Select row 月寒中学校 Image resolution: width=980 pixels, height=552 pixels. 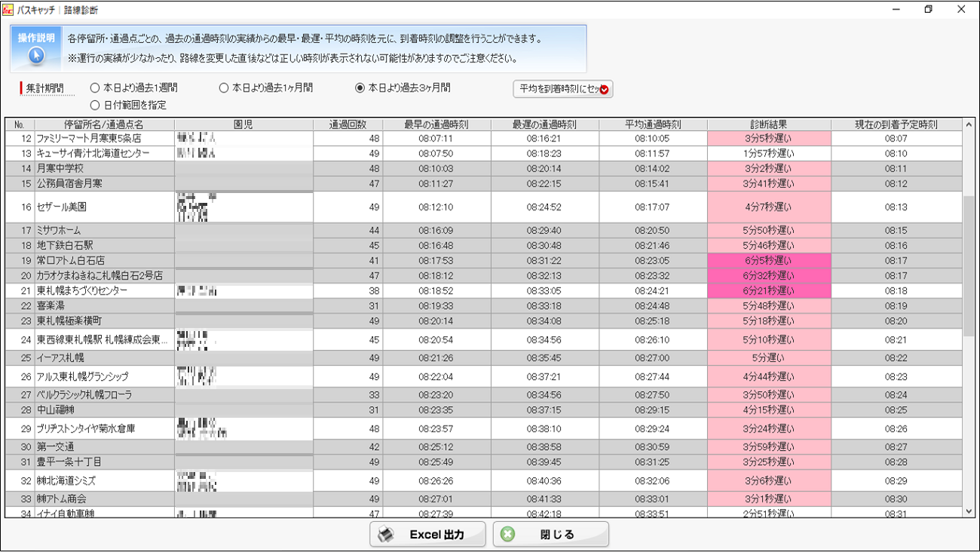(484, 169)
